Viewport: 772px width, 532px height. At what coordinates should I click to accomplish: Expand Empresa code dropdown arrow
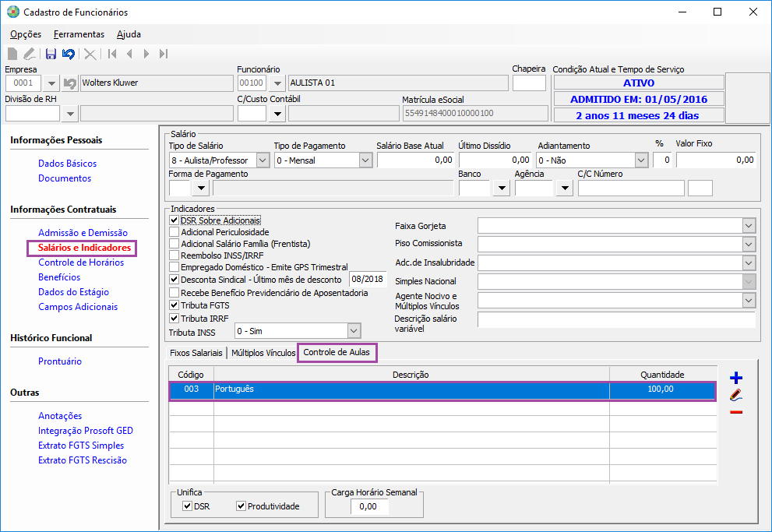point(51,83)
